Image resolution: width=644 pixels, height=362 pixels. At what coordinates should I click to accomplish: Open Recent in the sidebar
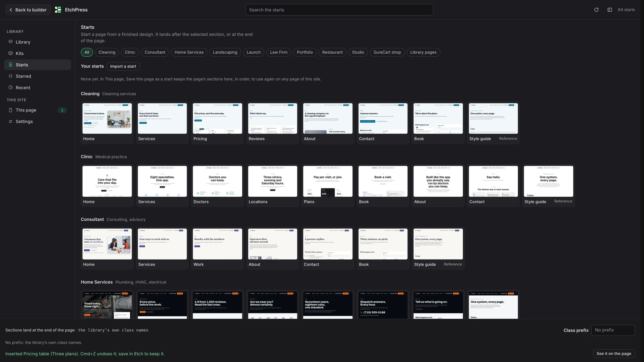pos(38,87)
